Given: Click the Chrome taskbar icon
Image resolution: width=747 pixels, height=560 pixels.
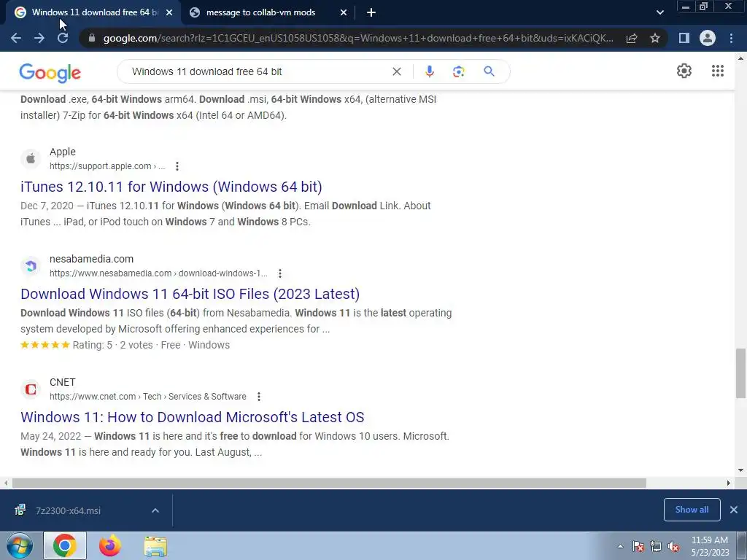Looking at the screenshot, I should tap(65, 545).
